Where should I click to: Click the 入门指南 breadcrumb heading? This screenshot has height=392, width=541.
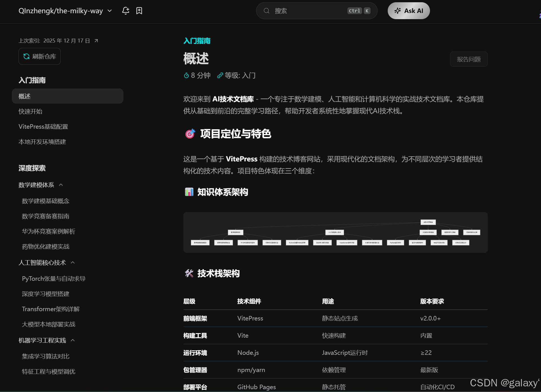197,41
